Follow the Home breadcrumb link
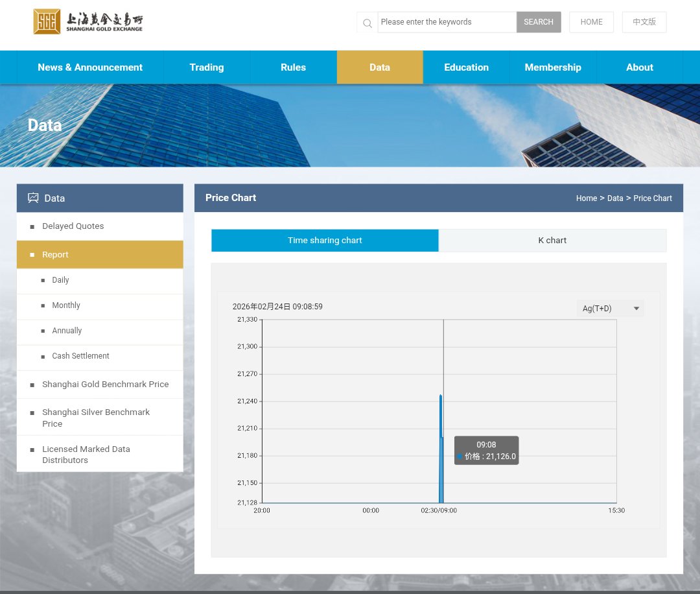700x594 pixels. 587,198
